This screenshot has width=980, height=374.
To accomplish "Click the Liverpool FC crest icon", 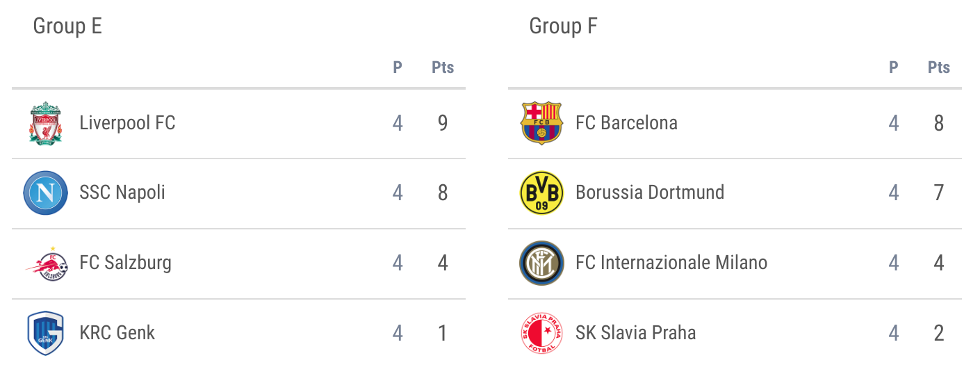I will [45, 123].
